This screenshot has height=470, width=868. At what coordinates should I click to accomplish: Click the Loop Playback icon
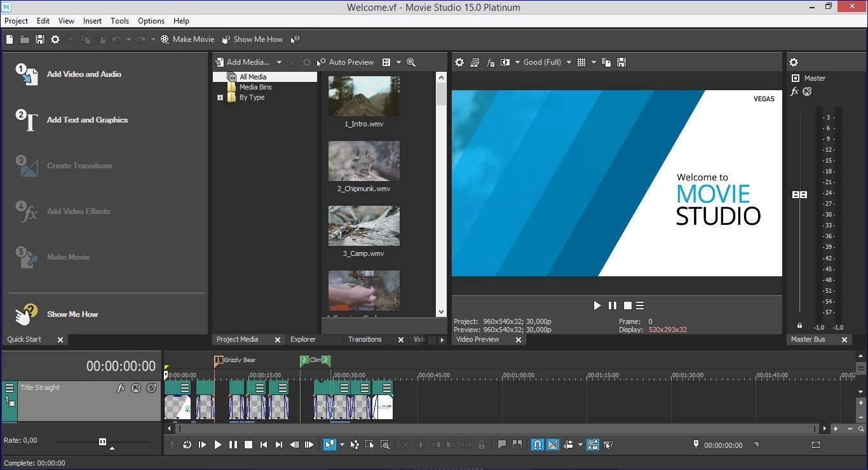(187, 445)
